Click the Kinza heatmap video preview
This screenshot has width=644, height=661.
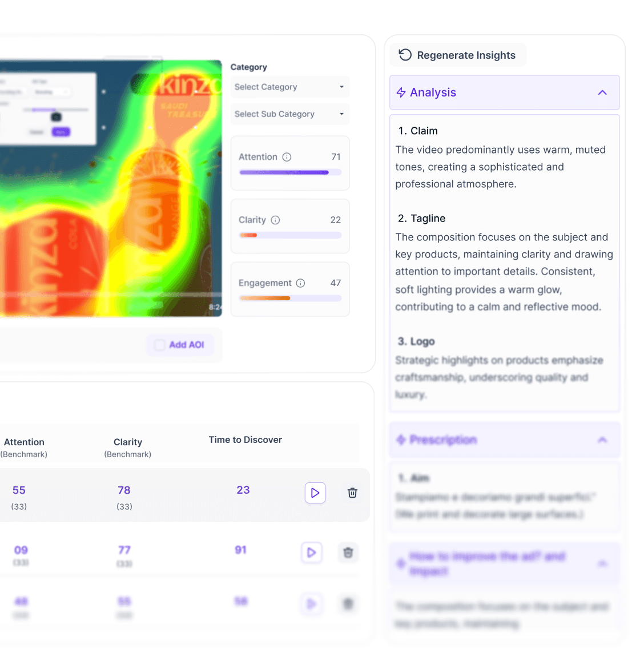point(111,188)
